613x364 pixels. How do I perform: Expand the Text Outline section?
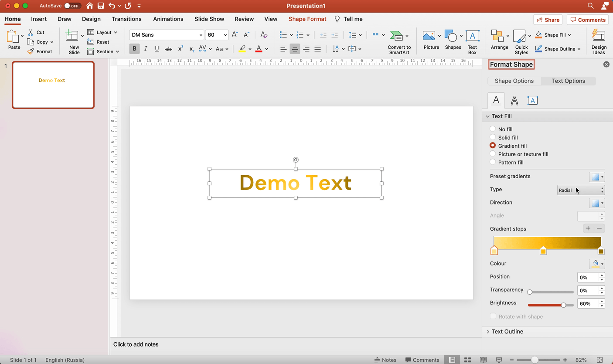488,332
